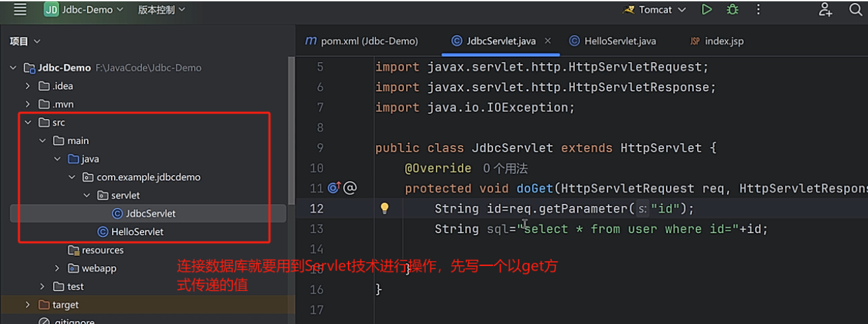Image resolution: width=868 pixels, height=324 pixels.
Task: Click the project panel vertical scrollbar
Action: tap(292, 129)
